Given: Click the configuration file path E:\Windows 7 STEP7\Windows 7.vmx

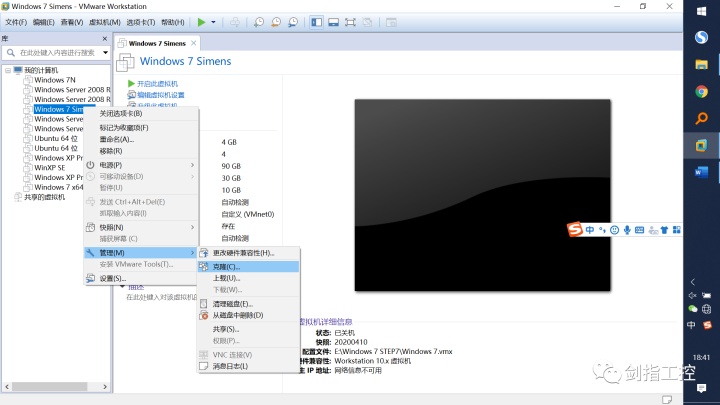Looking at the screenshot, I should point(393,351).
